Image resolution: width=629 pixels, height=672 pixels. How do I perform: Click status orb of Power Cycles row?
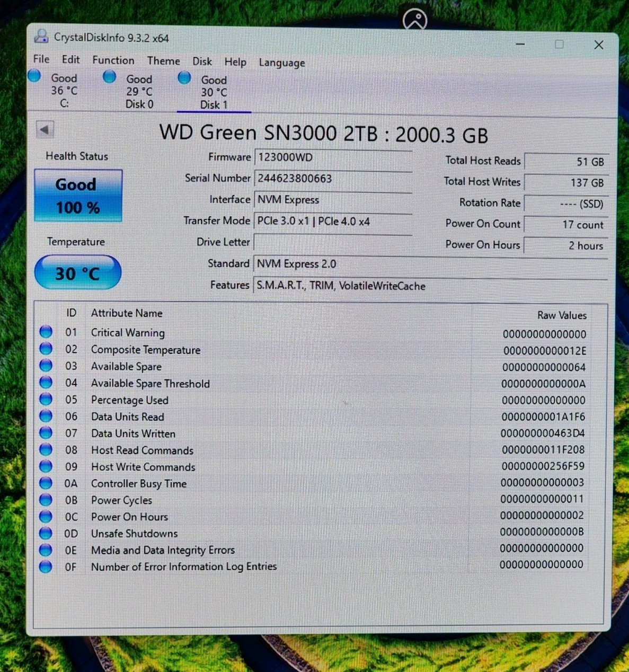46,500
